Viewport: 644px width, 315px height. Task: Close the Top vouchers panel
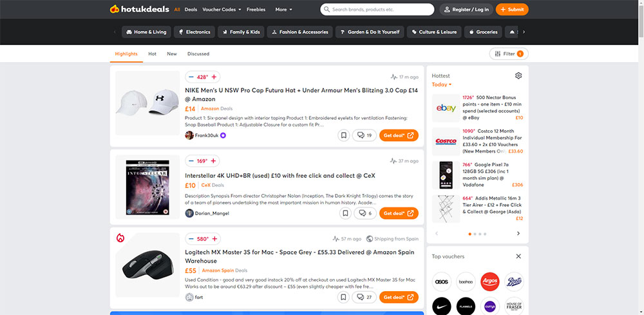tap(518, 256)
